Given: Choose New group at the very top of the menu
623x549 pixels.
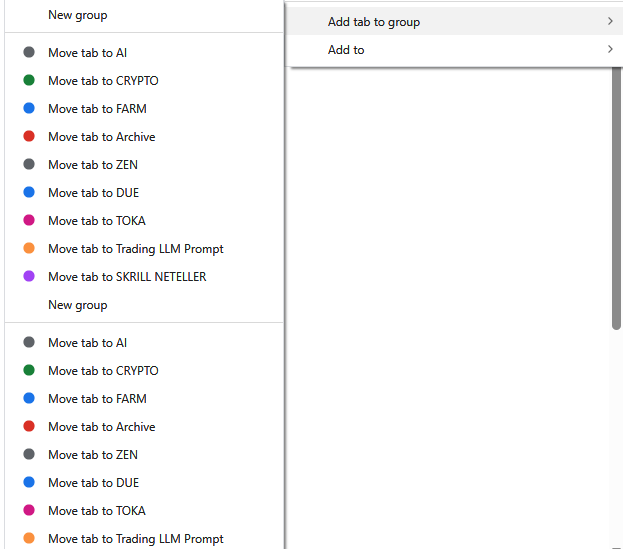Looking at the screenshot, I should coord(78,15).
